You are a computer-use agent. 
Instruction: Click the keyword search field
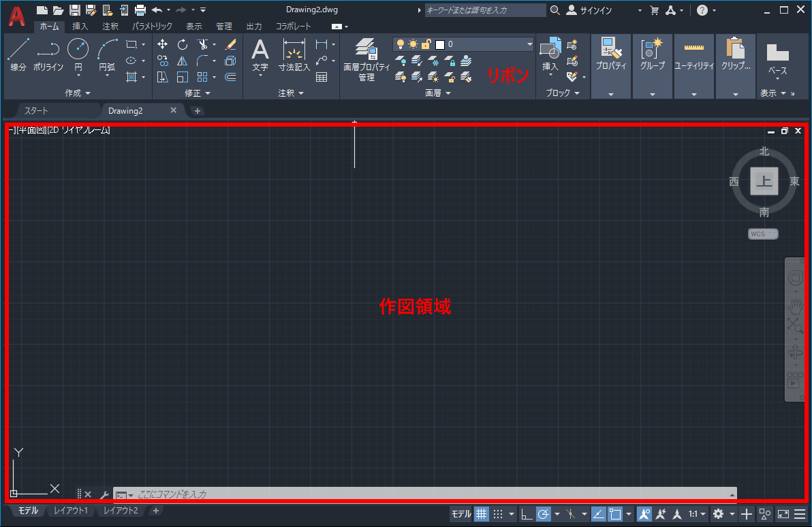pos(485,10)
